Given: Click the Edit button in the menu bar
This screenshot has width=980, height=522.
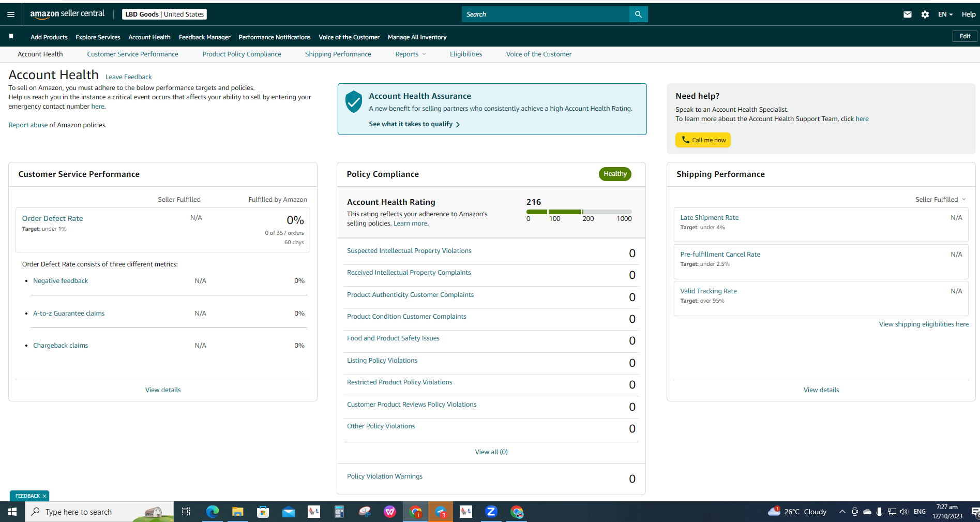Looking at the screenshot, I should tap(965, 36).
